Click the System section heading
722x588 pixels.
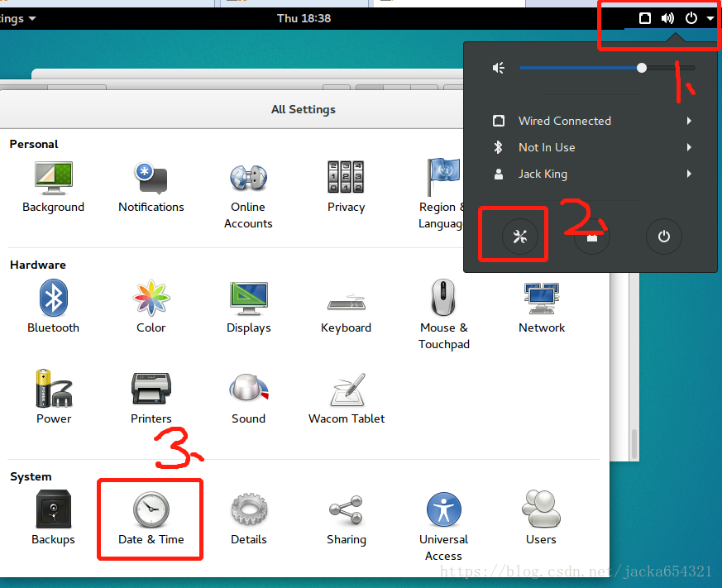31,476
